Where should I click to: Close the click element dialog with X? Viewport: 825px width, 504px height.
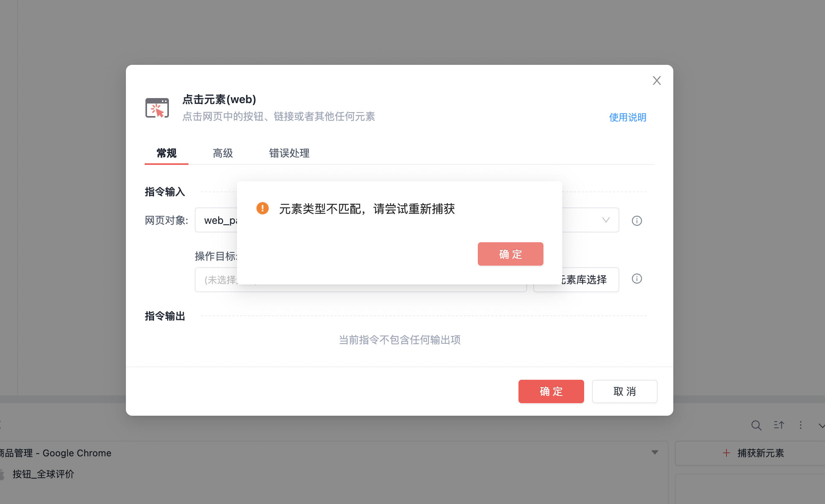pos(656,80)
